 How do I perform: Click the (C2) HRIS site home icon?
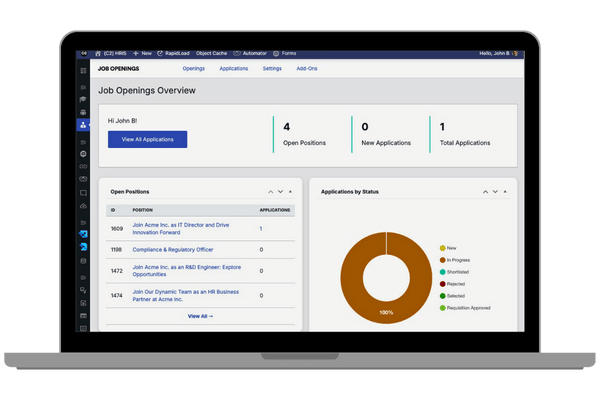tap(98, 53)
